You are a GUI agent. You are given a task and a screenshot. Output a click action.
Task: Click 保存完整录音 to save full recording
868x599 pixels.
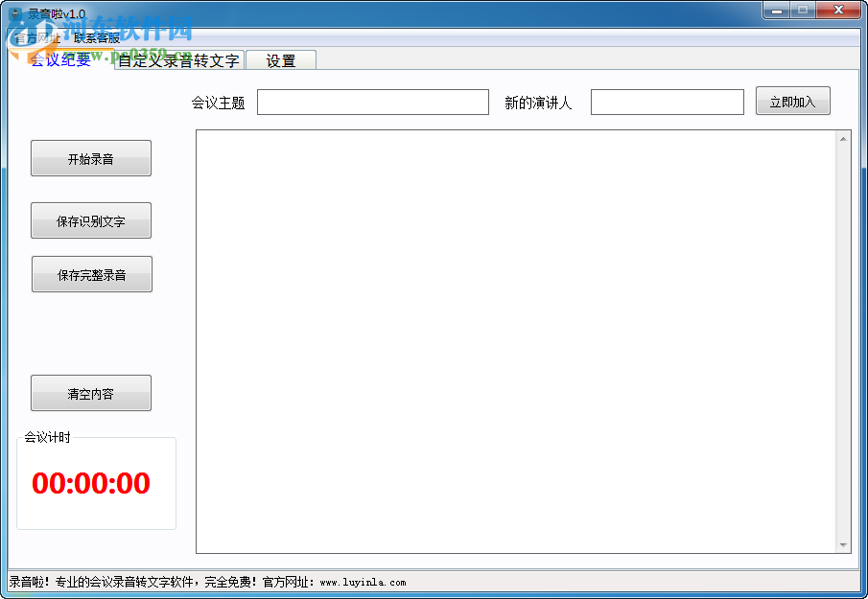click(90, 274)
